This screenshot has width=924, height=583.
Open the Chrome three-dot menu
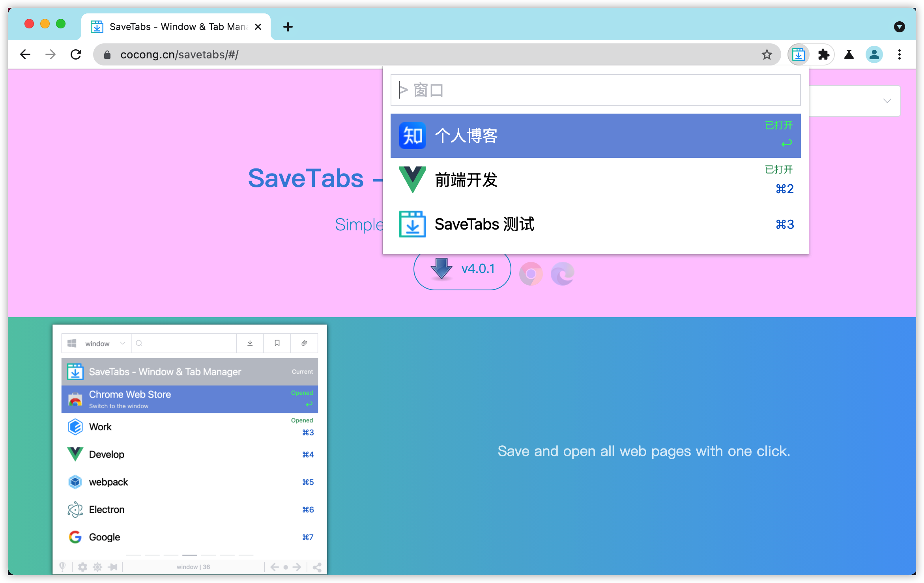[x=900, y=54]
